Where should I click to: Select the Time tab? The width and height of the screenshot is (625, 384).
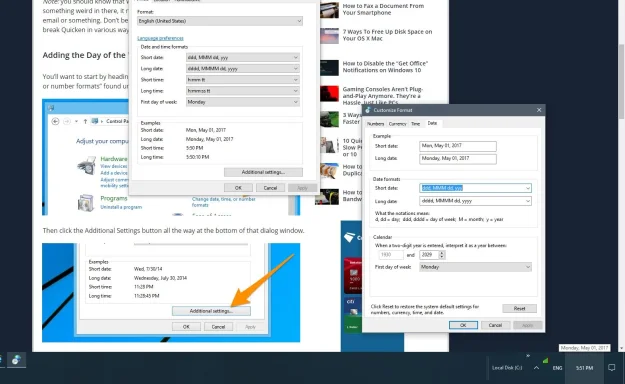[x=416, y=124]
